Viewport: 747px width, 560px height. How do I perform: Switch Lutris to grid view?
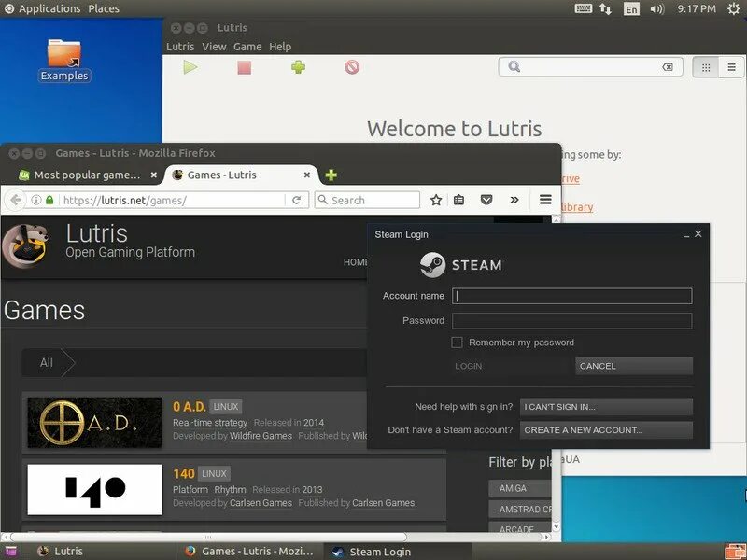coord(705,66)
